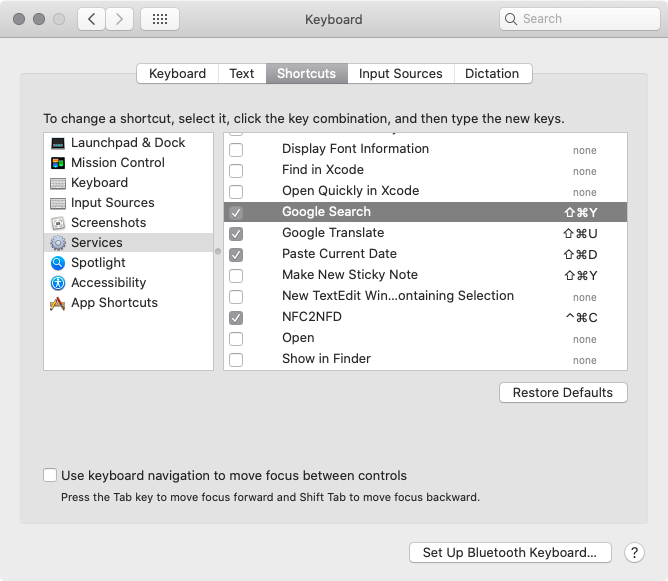Image resolution: width=668 pixels, height=581 pixels.
Task: Show all preferences grid button
Action: pyautogui.click(x=160, y=19)
